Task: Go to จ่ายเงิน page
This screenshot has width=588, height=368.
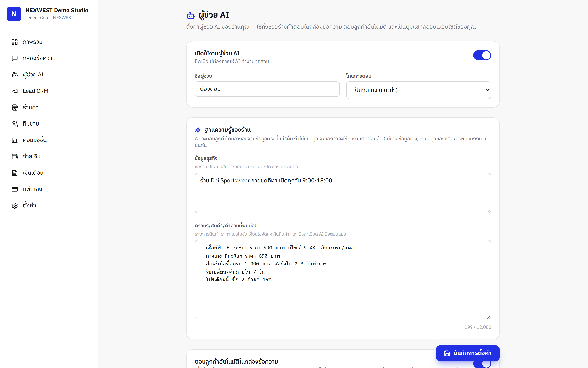Action: (49, 156)
